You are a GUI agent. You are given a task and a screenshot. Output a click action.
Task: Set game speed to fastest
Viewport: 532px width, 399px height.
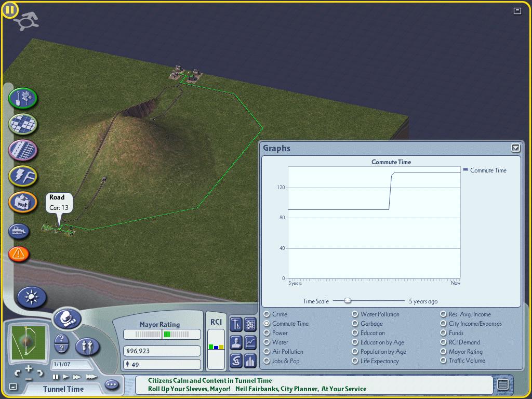91,377
